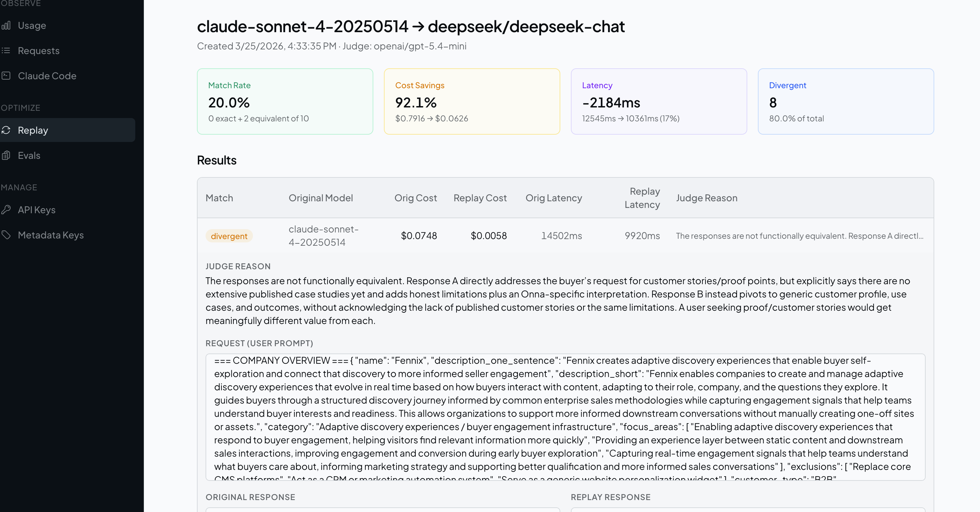This screenshot has width=980, height=512.
Task: Click inside the request user prompt box
Action: coord(565,416)
